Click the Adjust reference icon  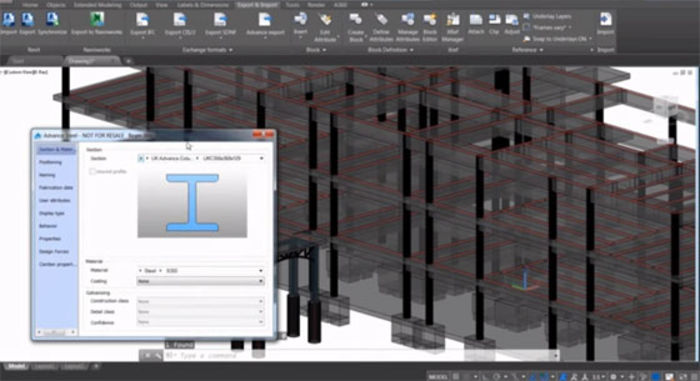[512, 19]
